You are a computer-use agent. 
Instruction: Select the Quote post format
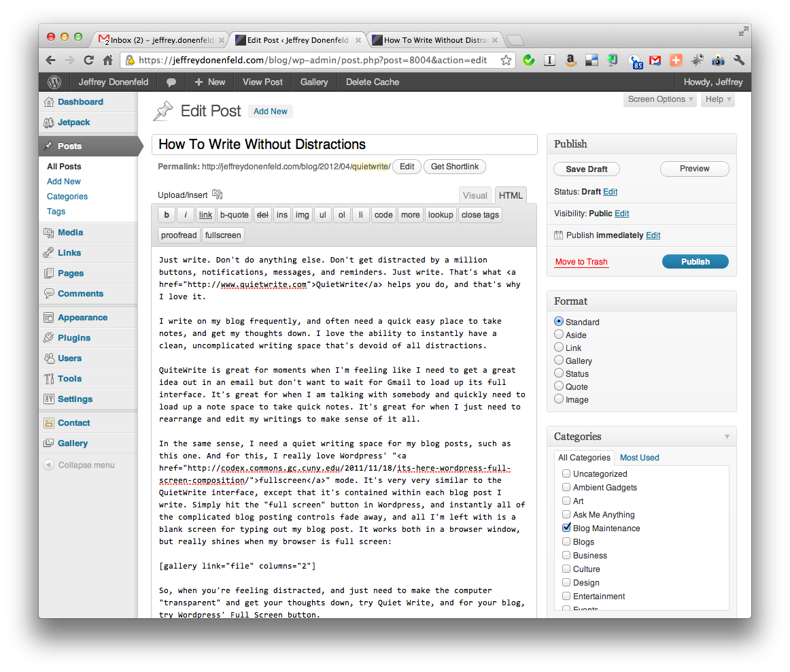click(x=559, y=386)
